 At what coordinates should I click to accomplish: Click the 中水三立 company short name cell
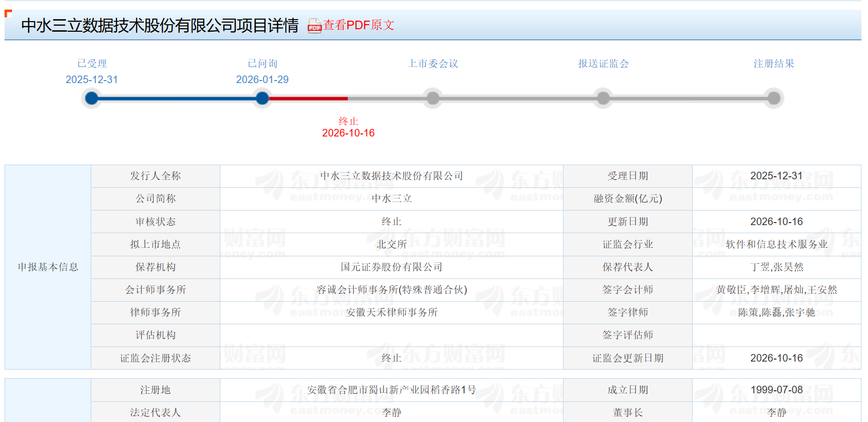pos(392,199)
